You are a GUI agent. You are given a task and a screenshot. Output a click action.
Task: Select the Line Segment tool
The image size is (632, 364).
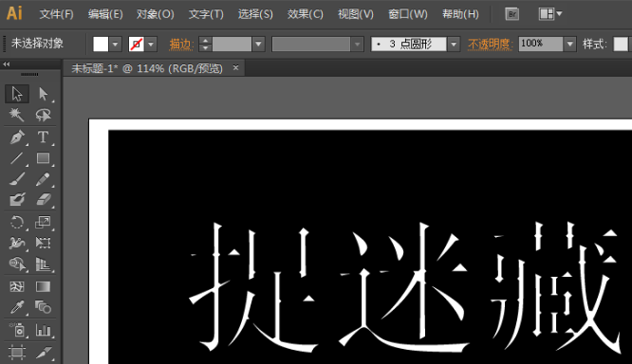click(x=16, y=158)
